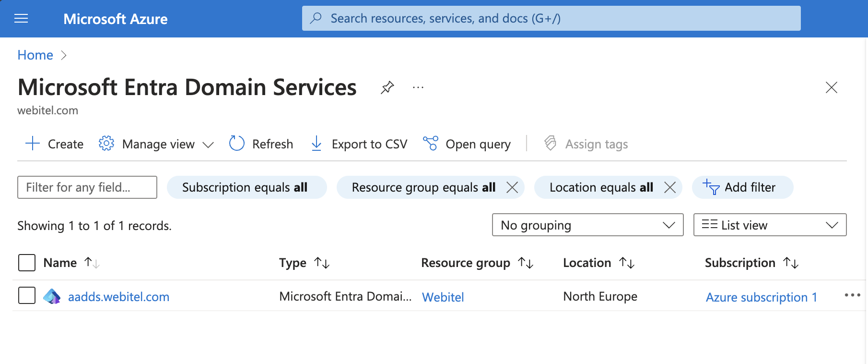The height and width of the screenshot is (364, 868).
Task: Click the Microsoft Azure logo text
Action: click(x=116, y=19)
